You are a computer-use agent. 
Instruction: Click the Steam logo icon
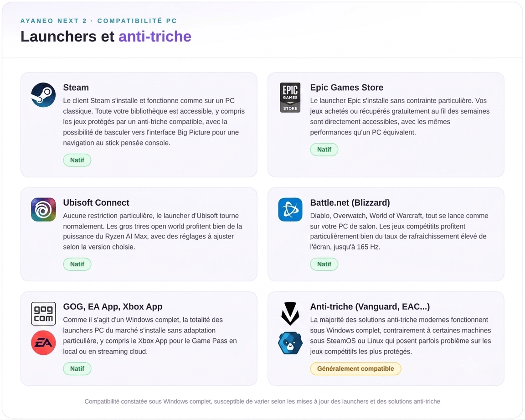(43, 95)
